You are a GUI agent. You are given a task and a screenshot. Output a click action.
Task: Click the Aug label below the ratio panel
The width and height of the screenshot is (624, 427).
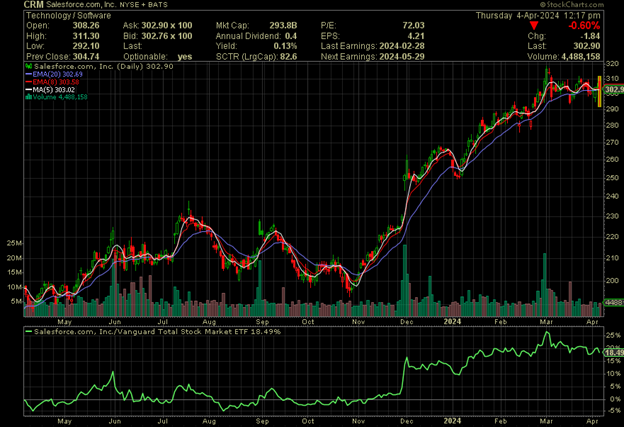(209, 421)
